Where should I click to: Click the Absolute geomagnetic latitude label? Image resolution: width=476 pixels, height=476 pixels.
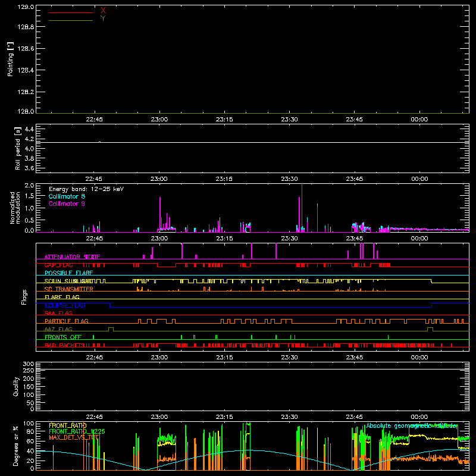coord(412,426)
